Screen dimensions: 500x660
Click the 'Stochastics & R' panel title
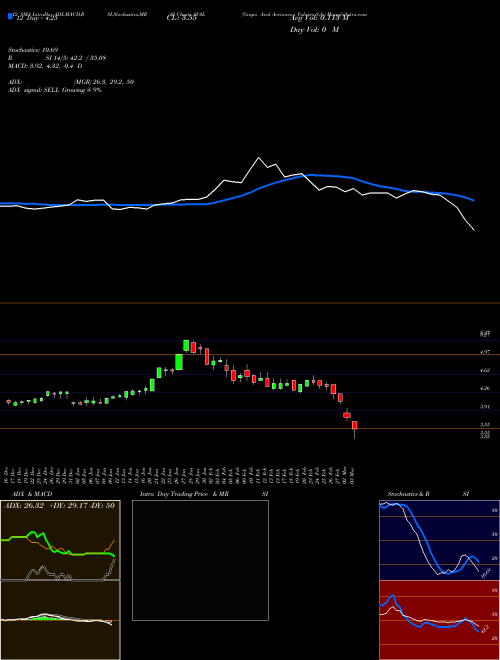pyautogui.click(x=409, y=494)
